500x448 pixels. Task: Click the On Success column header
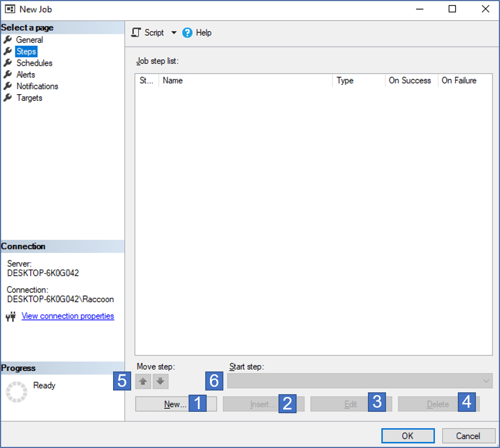tap(410, 81)
